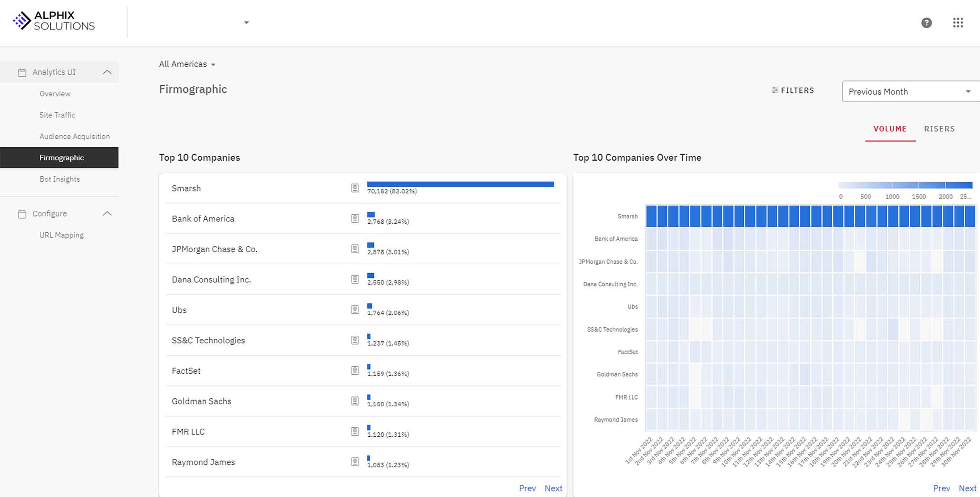Viewport: 980px width, 497px height.
Task: Open the All Americas region dropdown
Action: 187,64
